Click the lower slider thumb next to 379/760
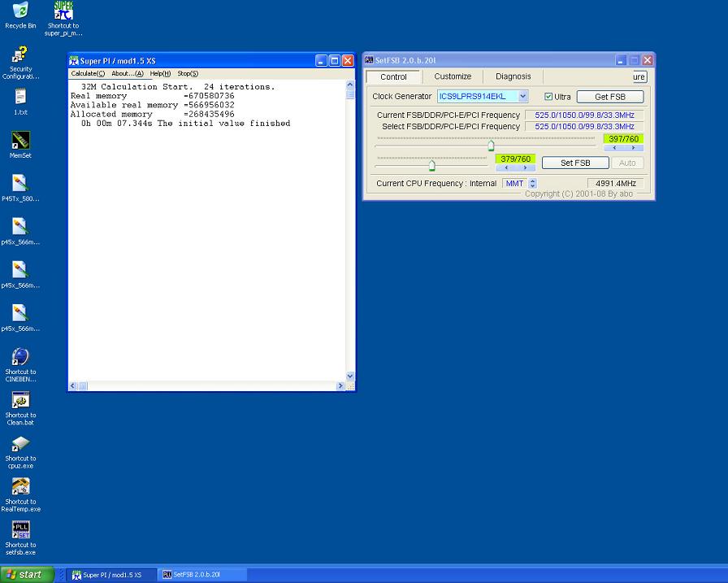This screenshot has width=728, height=583. (x=431, y=165)
